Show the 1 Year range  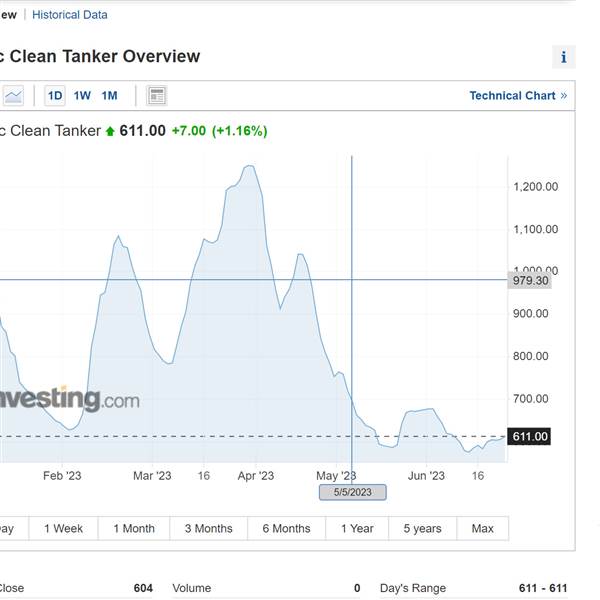point(357,528)
